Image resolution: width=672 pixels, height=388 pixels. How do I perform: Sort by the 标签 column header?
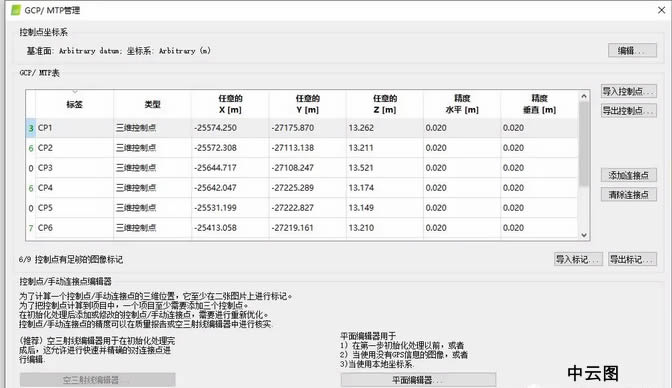point(74,104)
